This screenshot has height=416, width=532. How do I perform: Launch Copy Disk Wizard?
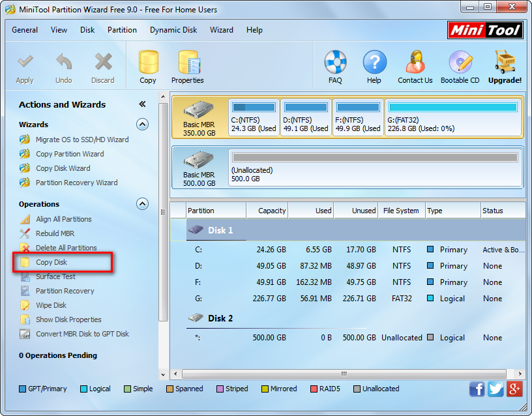tap(63, 168)
